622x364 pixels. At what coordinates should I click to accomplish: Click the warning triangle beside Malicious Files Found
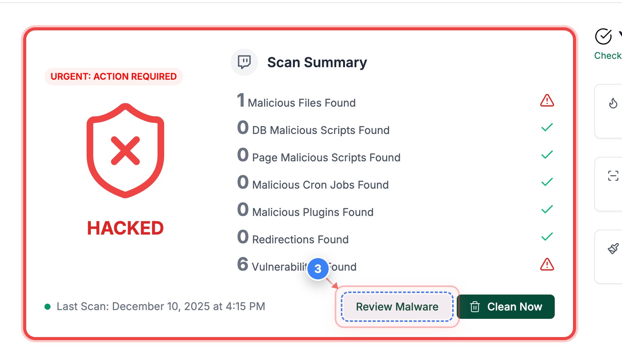coord(547,100)
